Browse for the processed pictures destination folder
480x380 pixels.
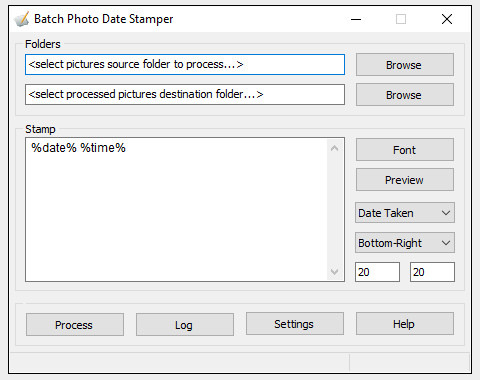point(405,95)
